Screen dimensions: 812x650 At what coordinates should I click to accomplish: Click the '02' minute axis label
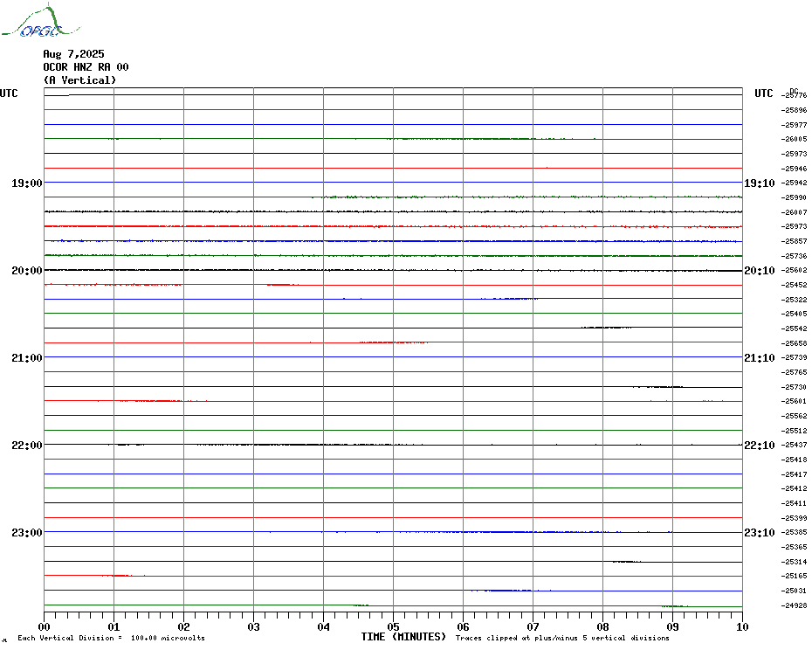point(184,627)
